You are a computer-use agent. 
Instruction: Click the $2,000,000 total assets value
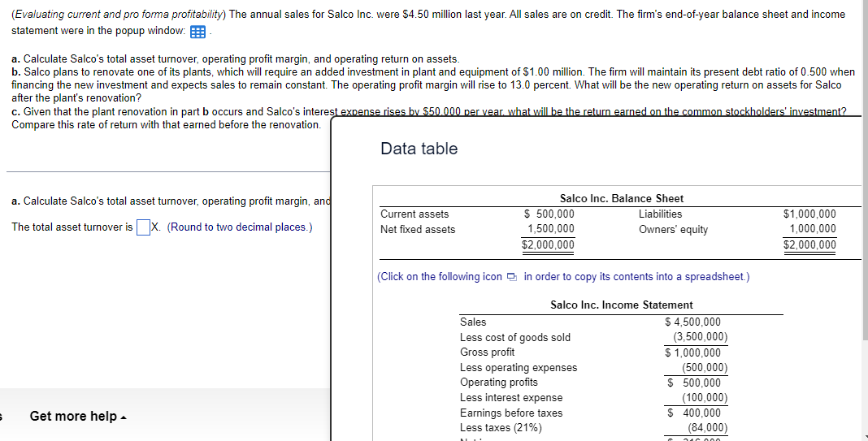point(548,244)
